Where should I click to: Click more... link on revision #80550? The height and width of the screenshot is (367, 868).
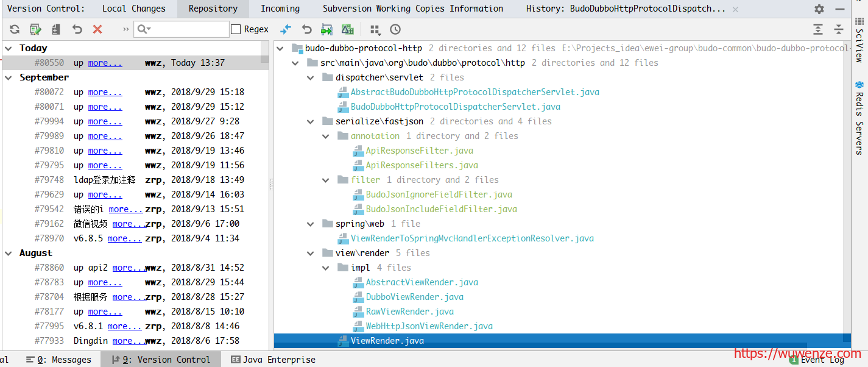[105, 63]
